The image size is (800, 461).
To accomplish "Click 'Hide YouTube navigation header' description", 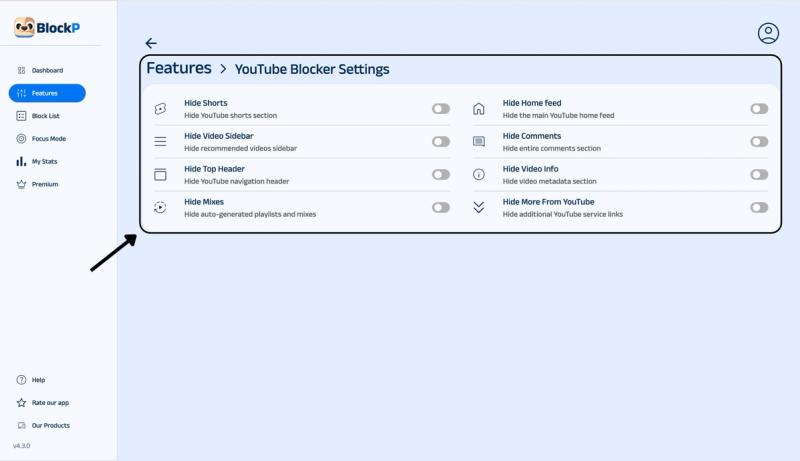I will click(237, 182).
